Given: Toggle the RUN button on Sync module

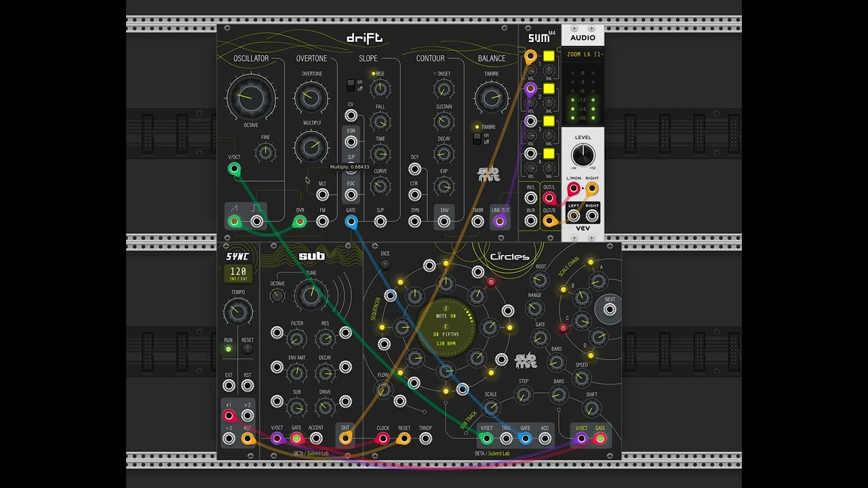Looking at the screenshot, I should (x=229, y=349).
